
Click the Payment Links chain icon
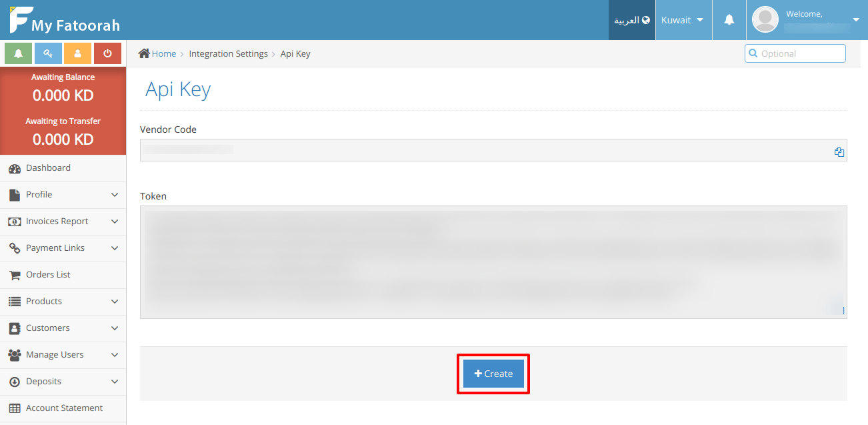[x=15, y=248]
